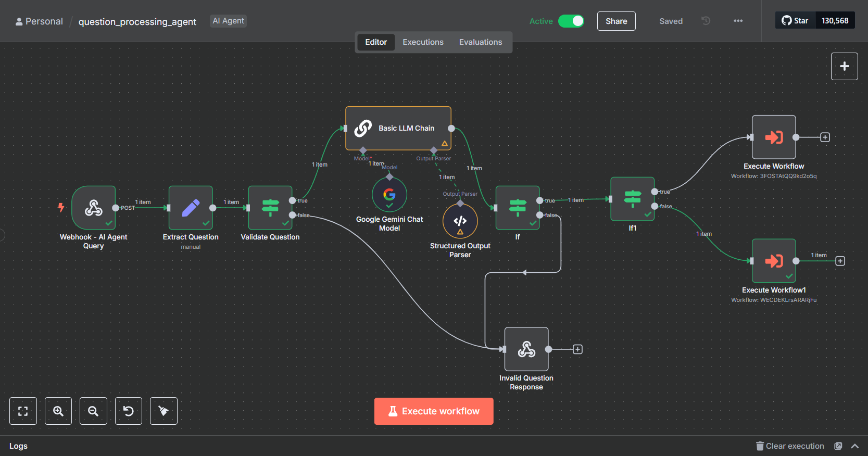Open the Invalid Question Response node

(x=526, y=349)
